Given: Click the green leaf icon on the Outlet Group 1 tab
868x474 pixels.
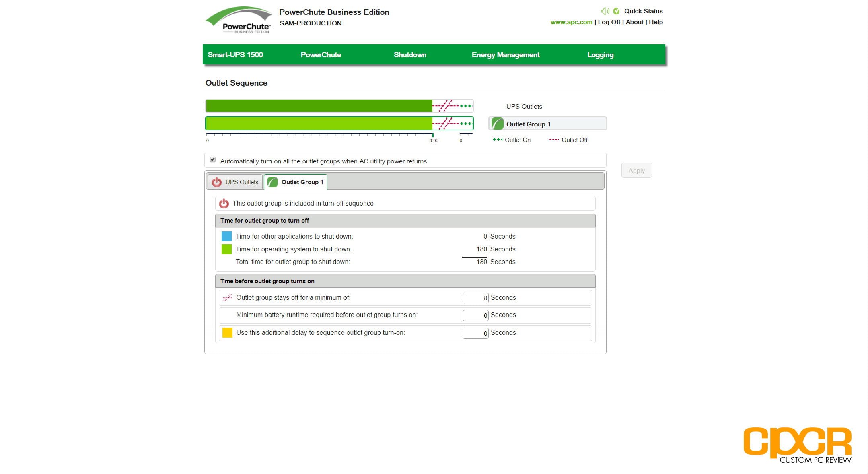Looking at the screenshot, I should point(272,182).
